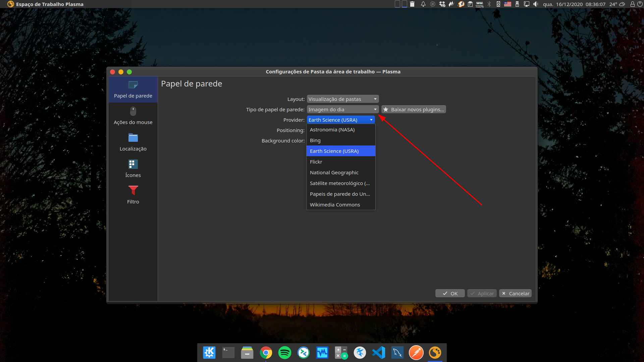Open the terminal from the dock
Screen dimensions: 644x362
point(228,353)
